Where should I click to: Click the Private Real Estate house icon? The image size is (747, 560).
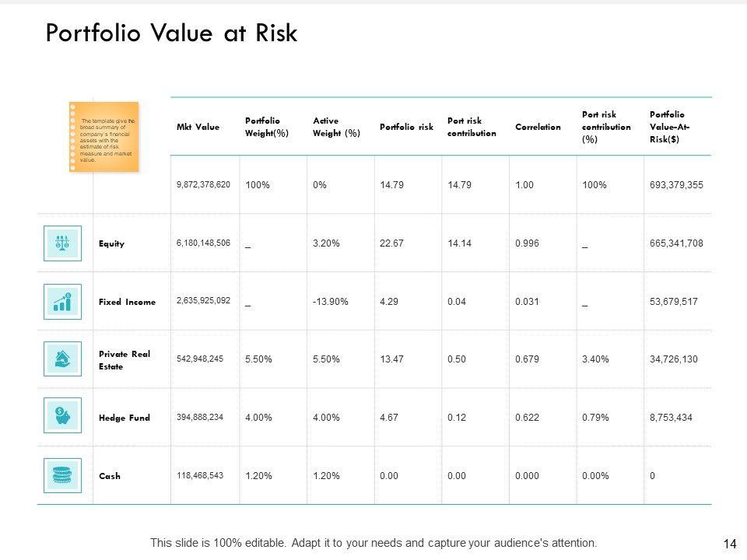(63, 359)
